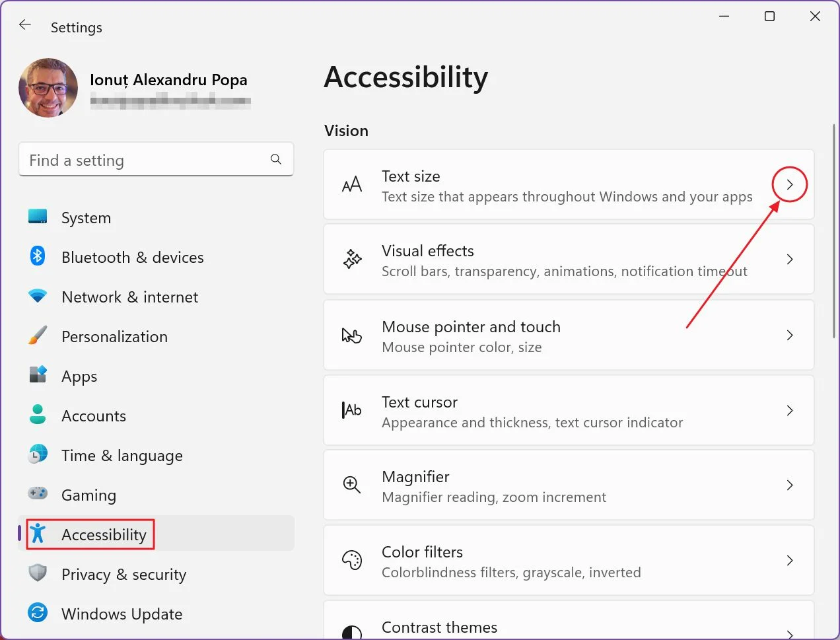This screenshot has width=840, height=640.
Task: Open Time & language settings
Action: tap(156, 455)
